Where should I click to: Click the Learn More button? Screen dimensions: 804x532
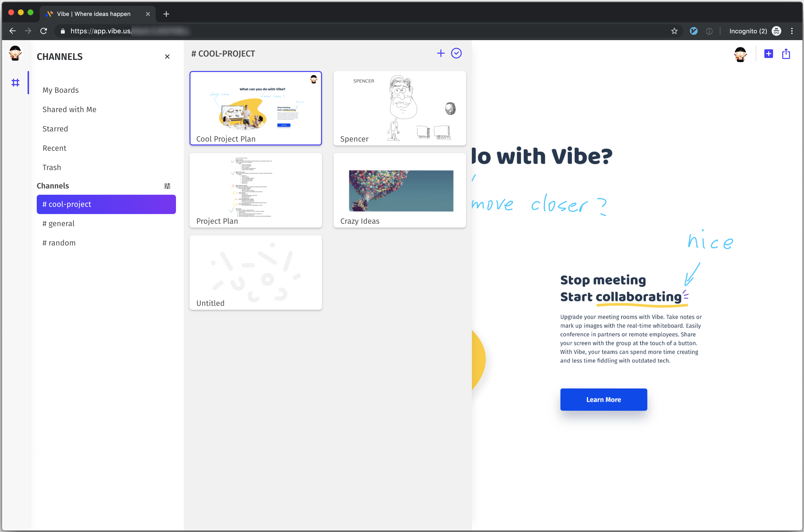pos(603,399)
